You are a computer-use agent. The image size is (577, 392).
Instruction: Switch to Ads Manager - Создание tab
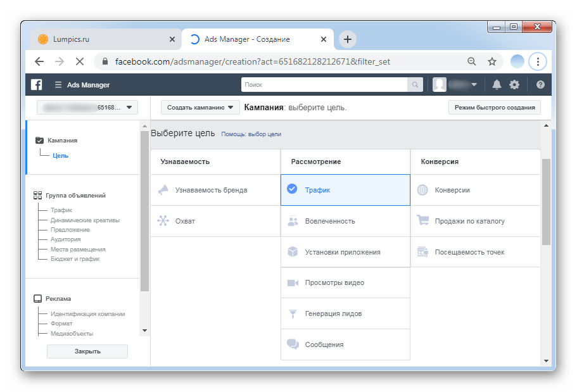click(258, 39)
